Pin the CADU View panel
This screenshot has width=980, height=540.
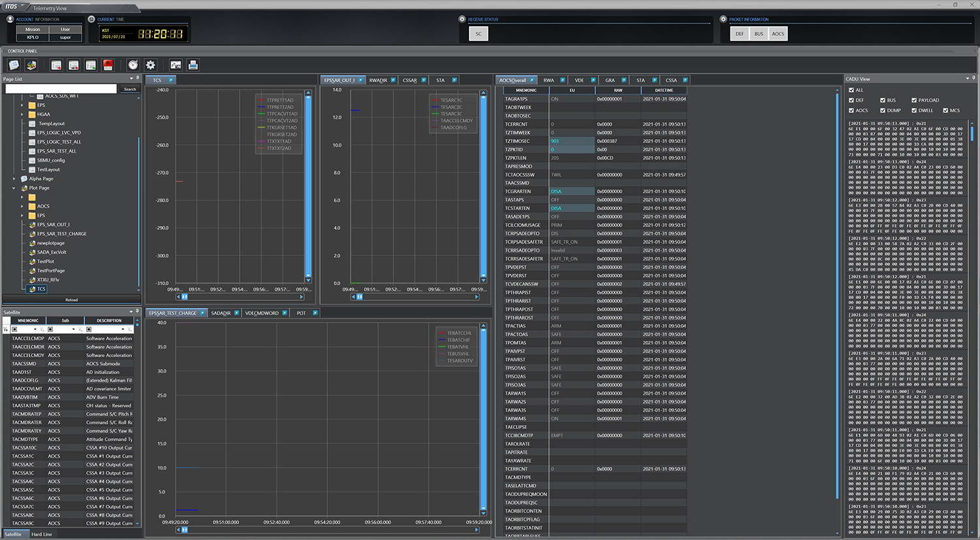[973, 78]
